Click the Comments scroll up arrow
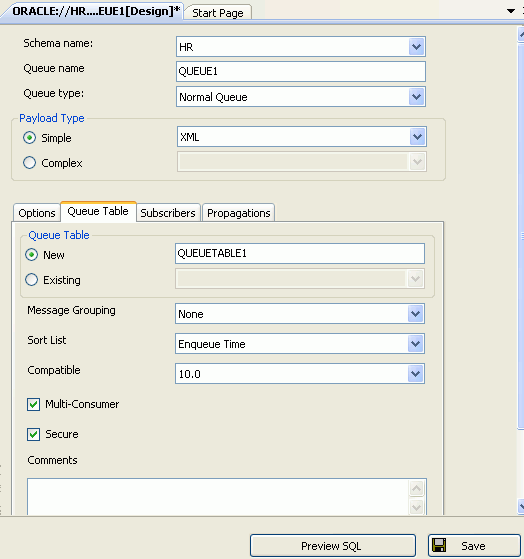Viewport: 524px width, 559px height. [416, 488]
